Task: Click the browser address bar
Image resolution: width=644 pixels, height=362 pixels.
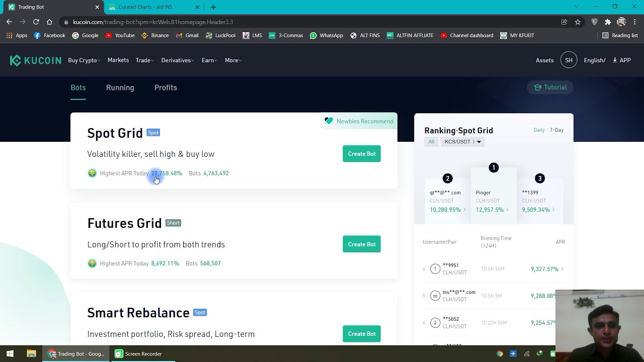Action: point(312,22)
